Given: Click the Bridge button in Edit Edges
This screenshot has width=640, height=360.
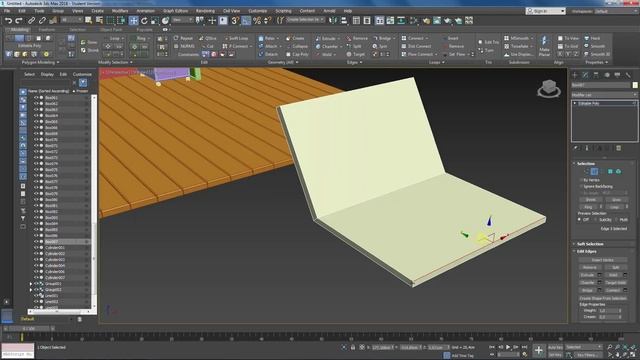Looking at the screenshot, I should click(587, 290).
